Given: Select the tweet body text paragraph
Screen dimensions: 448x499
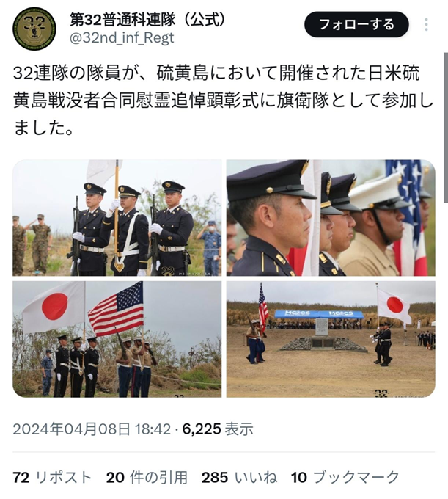Looking at the screenshot, I should pyautogui.click(x=223, y=101).
